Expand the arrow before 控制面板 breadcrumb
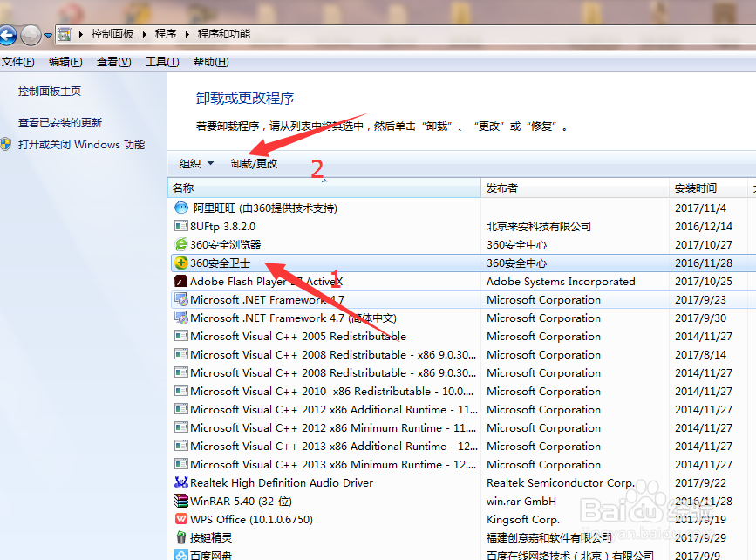 click(80, 34)
